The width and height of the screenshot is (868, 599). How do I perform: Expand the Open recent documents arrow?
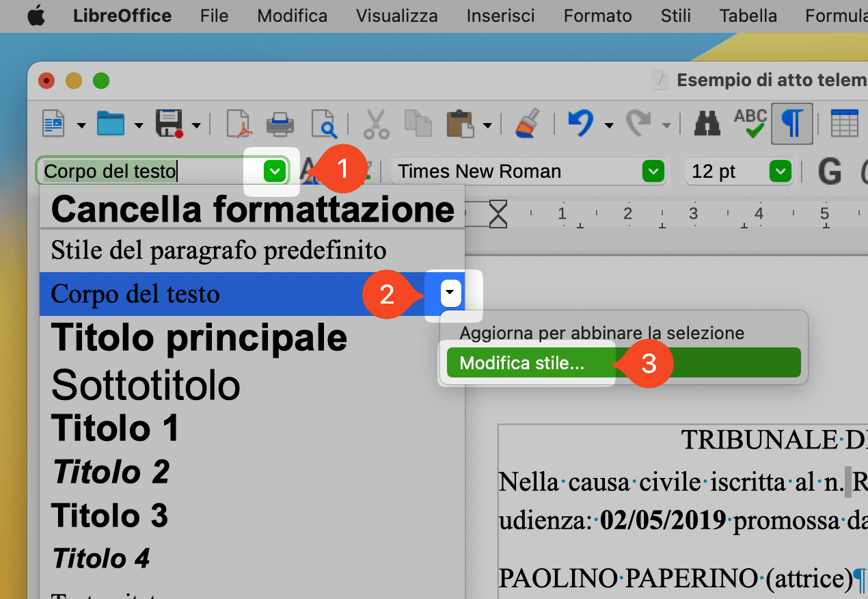pos(139,125)
